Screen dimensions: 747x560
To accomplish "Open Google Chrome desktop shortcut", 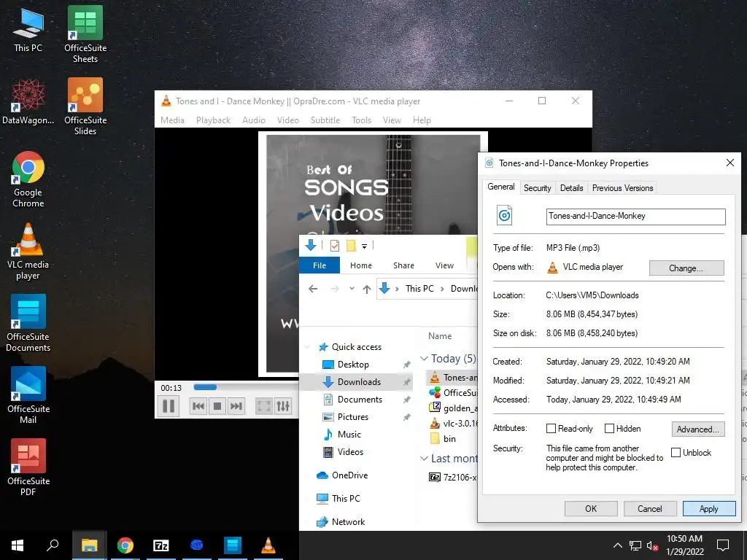I will tap(28, 179).
